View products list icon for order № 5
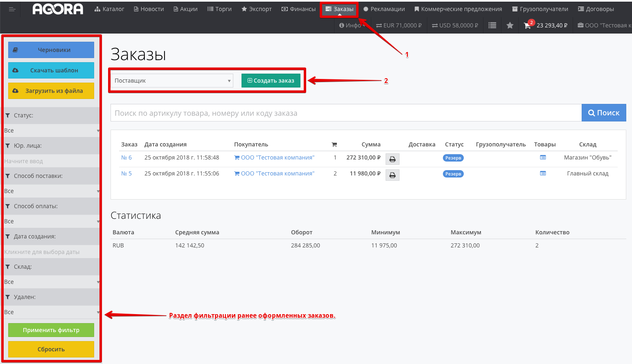This screenshot has width=632, height=364. 543,173
